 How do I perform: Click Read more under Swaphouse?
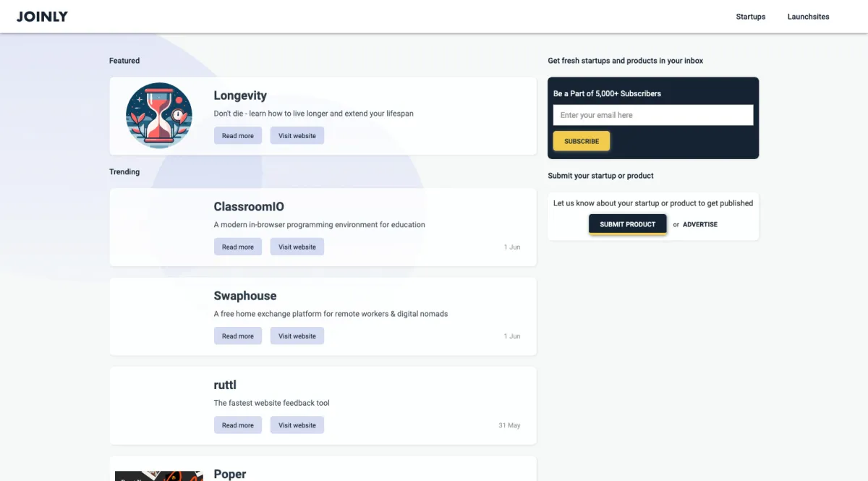[x=237, y=336]
